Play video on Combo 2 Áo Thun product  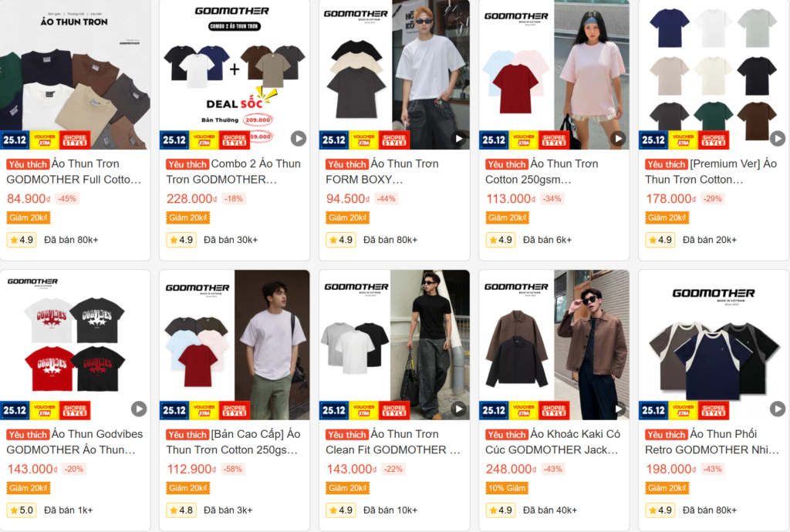coord(299,139)
